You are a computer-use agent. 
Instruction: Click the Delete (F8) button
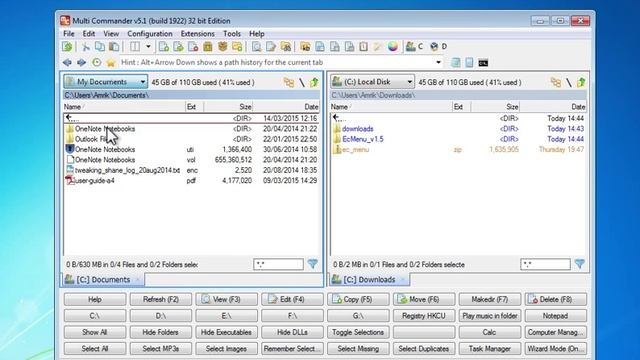(556, 299)
